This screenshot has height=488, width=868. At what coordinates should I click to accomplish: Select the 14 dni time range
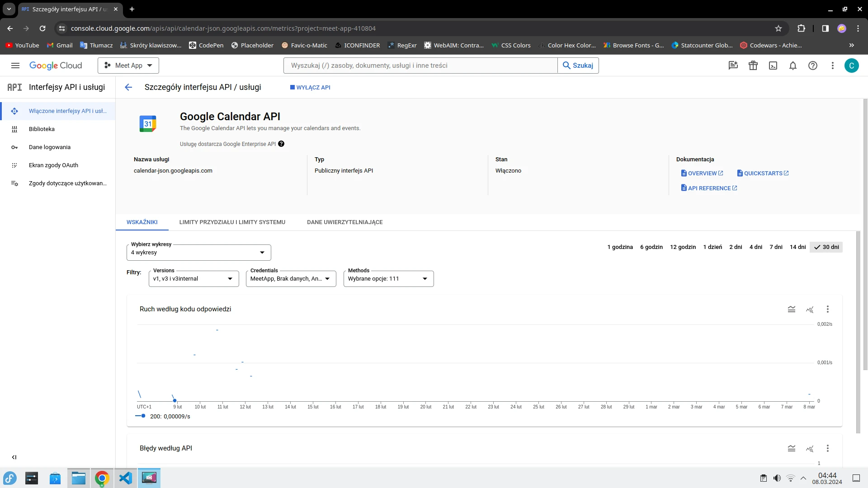tap(797, 247)
